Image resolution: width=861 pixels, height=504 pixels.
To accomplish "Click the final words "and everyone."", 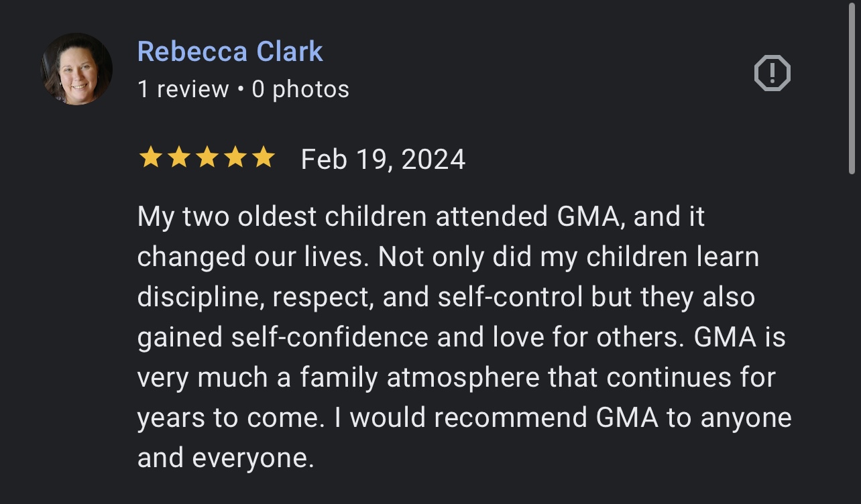I will click(x=225, y=458).
